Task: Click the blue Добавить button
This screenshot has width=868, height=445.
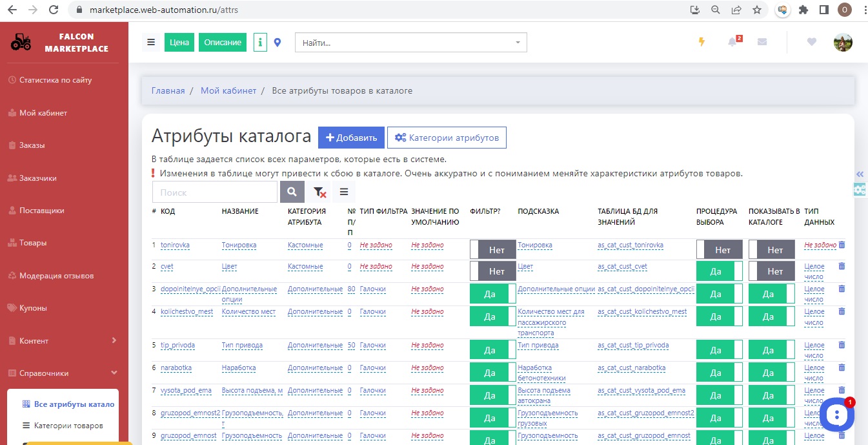Action: click(x=351, y=138)
